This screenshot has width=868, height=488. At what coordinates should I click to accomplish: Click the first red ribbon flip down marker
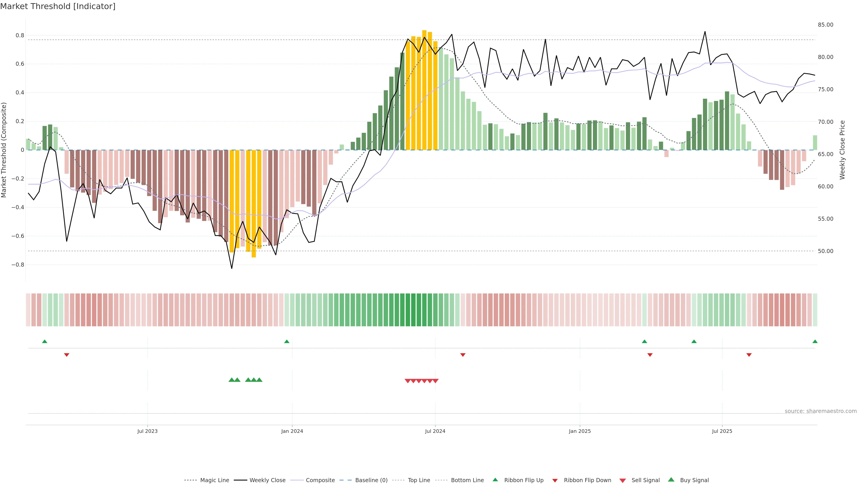67,355
